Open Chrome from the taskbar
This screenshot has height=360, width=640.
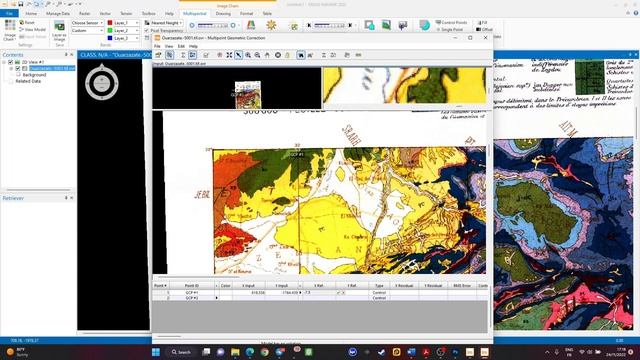point(264,352)
